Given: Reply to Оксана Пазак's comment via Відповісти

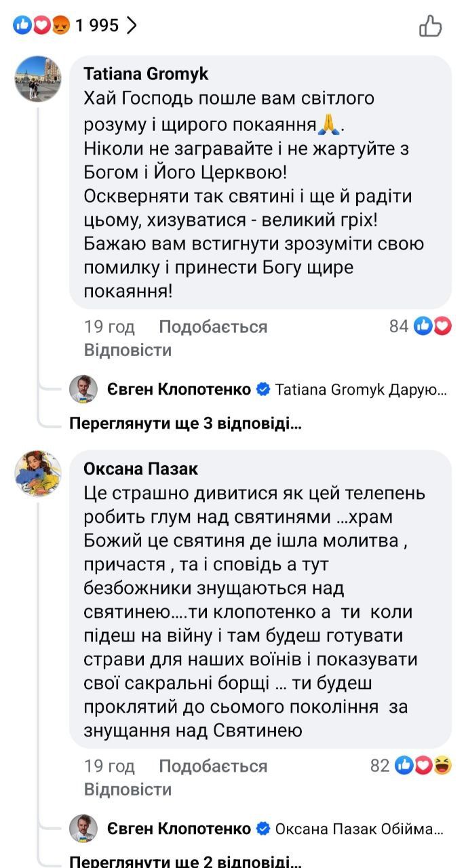Looking at the screenshot, I should pyautogui.click(x=128, y=789).
